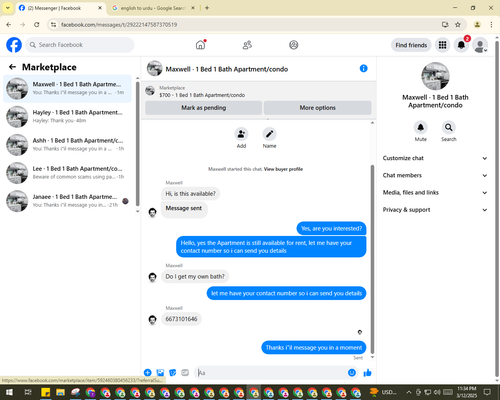Expand Privacy & support section

pos(435,210)
